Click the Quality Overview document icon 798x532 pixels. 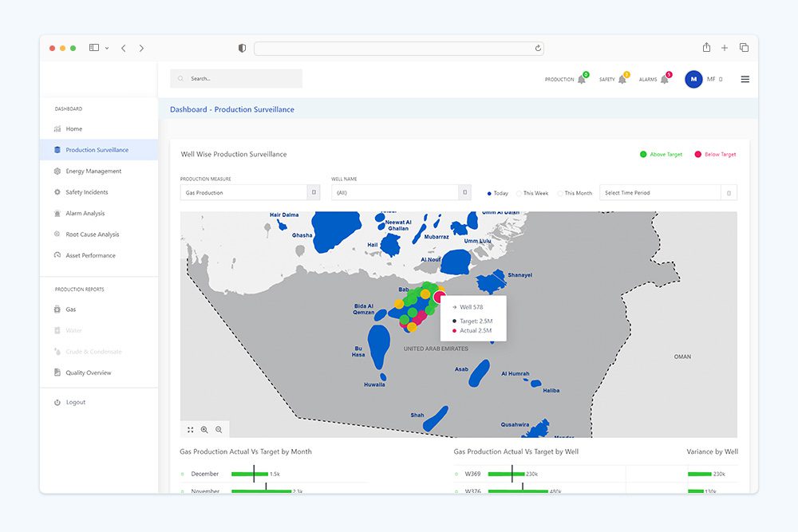tap(57, 372)
